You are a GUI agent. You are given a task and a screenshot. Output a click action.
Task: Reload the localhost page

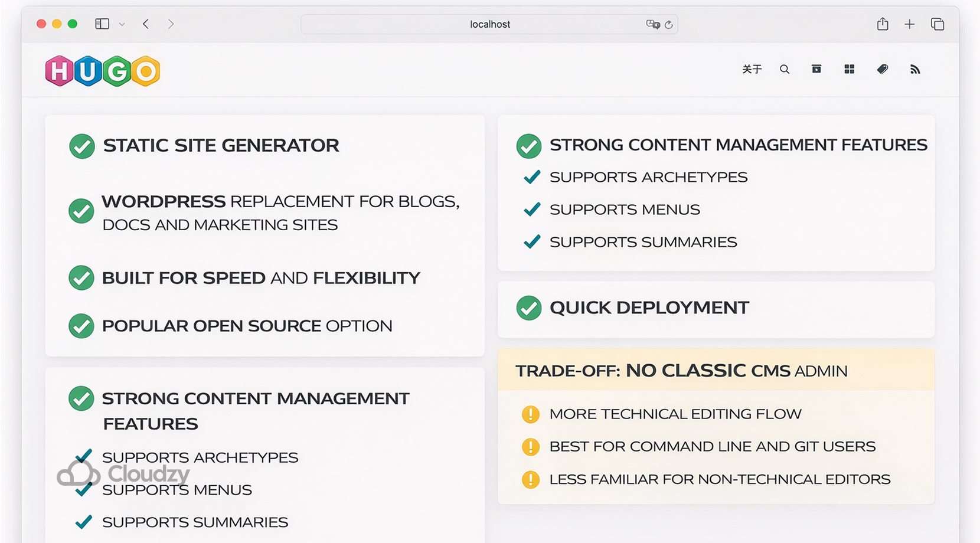669,24
